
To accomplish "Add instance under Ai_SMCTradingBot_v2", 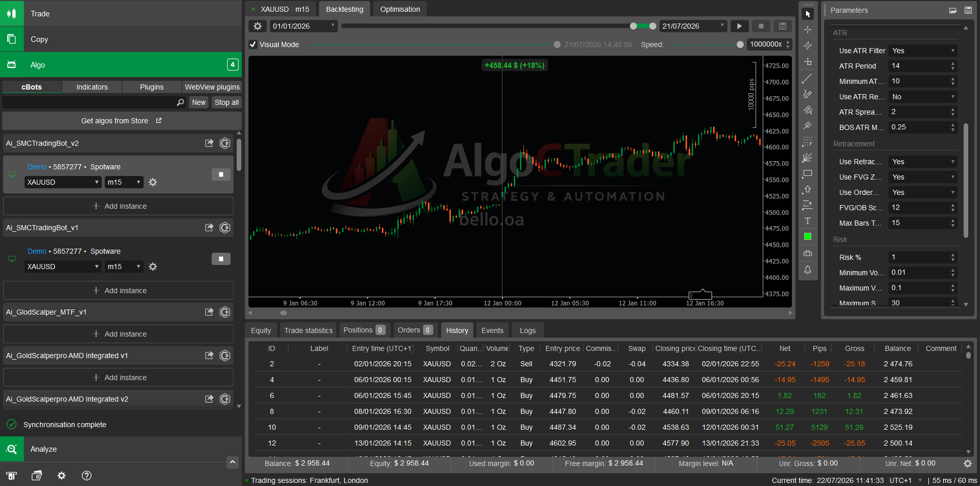I will coord(119,206).
